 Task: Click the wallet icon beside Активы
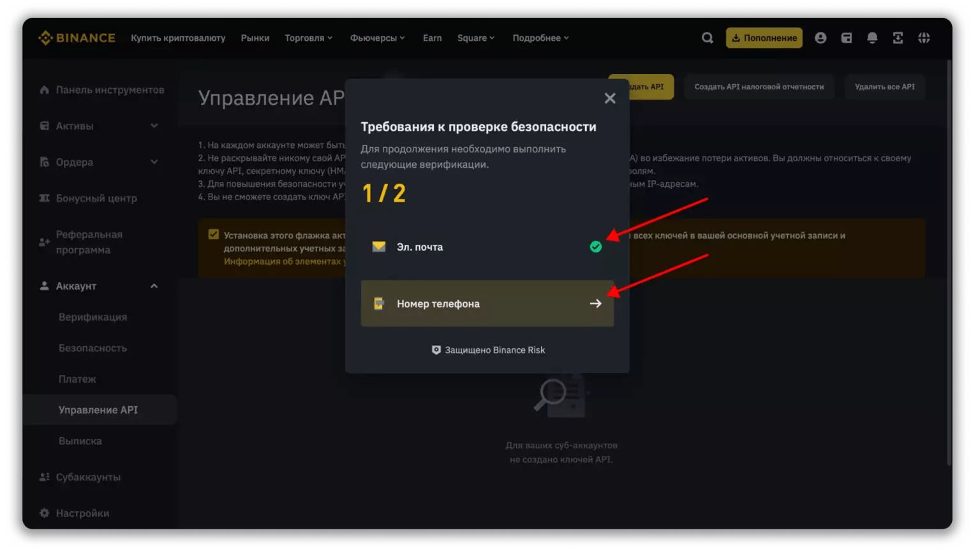point(44,126)
